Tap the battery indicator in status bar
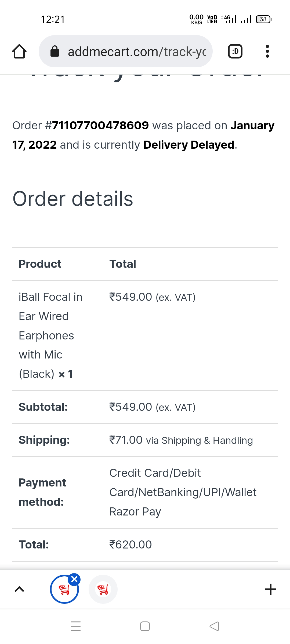 click(x=264, y=19)
